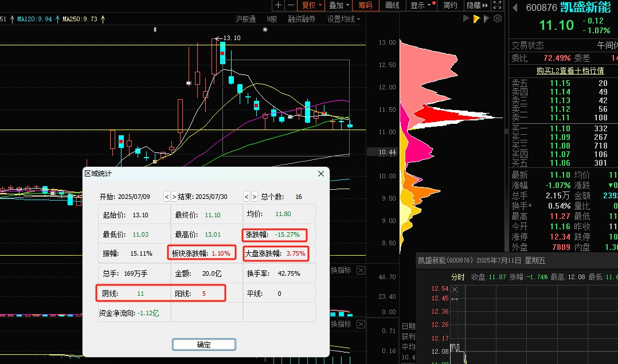Click the minus zoom-out button in top toolbar
This screenshot has width=618, height=364.
[291, 5]
